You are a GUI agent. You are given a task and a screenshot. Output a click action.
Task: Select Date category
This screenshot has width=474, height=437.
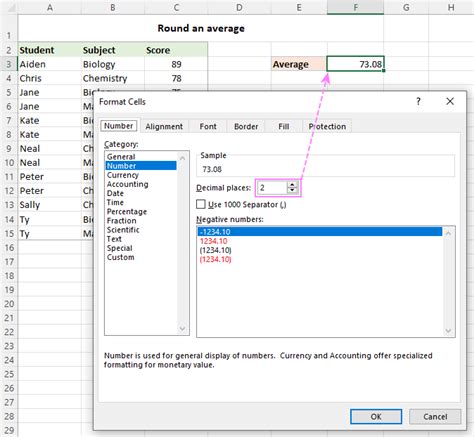click(141, 193)
